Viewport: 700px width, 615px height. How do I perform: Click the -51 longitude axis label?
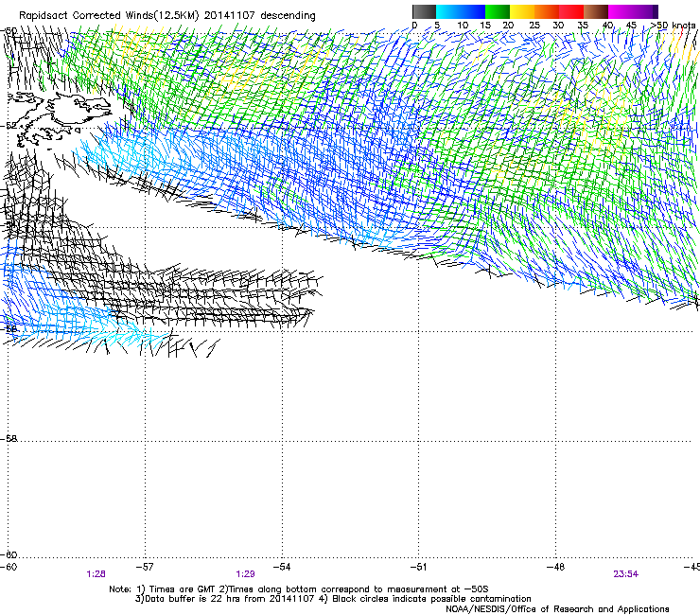[x=418, y=567]
